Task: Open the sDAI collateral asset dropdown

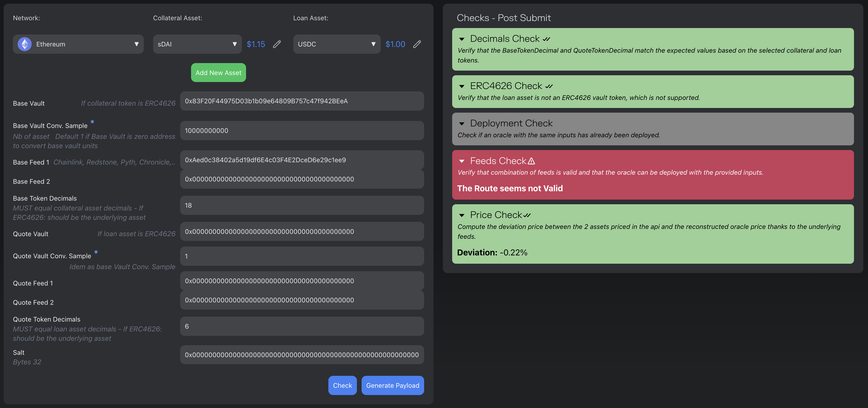Action: click(197, 44)
